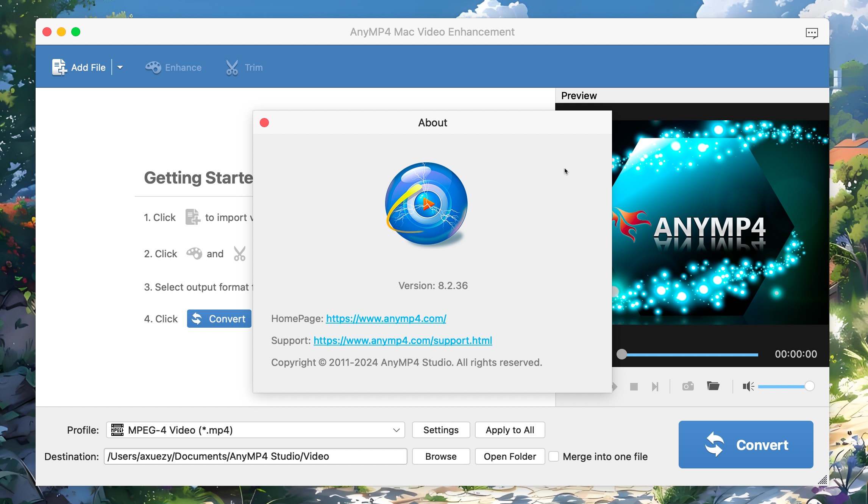
Task: Skip to next frame in preview
Action: click(x=655, y=386)
